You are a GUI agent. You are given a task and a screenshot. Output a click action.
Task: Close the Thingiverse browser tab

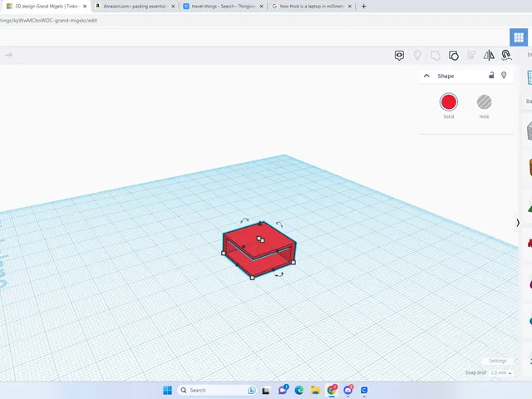(261, 6)
